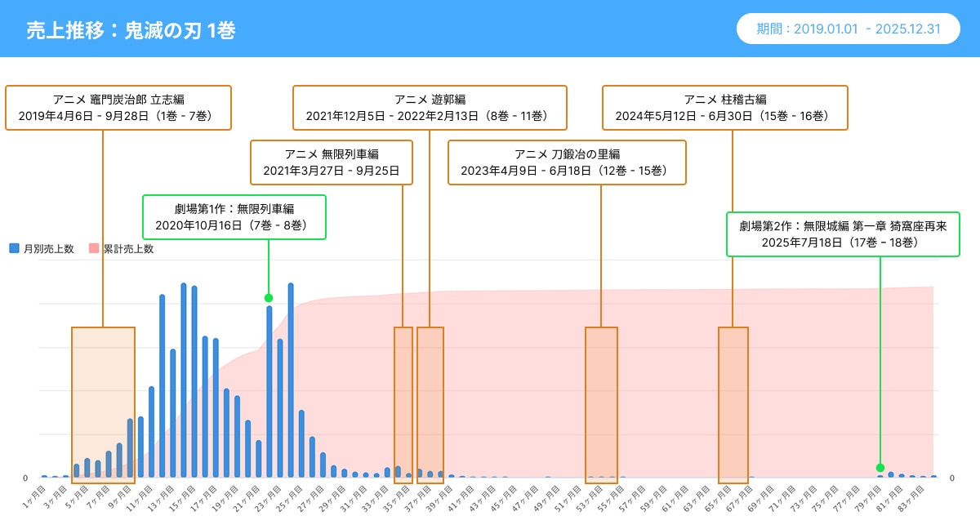Click the green marker for 劇場第2作 無限城編
This screenshot has width=980, height=525.
880,468
